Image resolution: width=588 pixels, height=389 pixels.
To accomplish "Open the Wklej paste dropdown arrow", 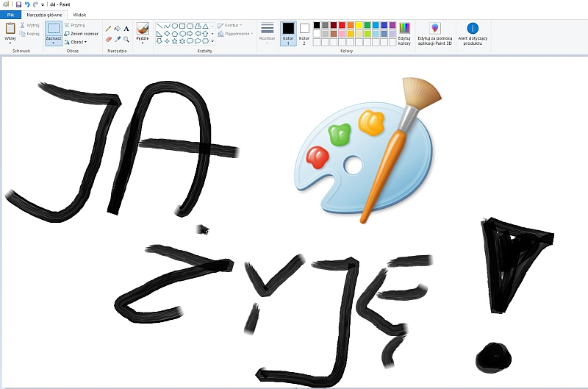I will click(10, 43).
